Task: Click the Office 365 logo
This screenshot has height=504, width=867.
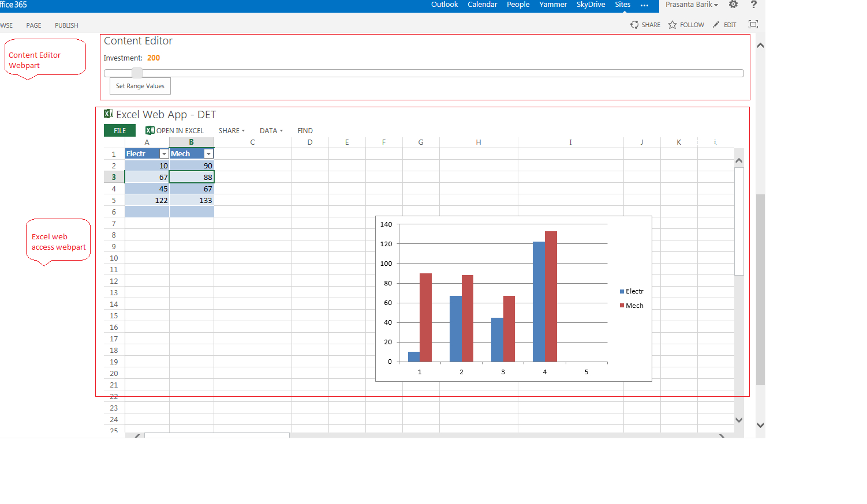Action: click(13, 5)
